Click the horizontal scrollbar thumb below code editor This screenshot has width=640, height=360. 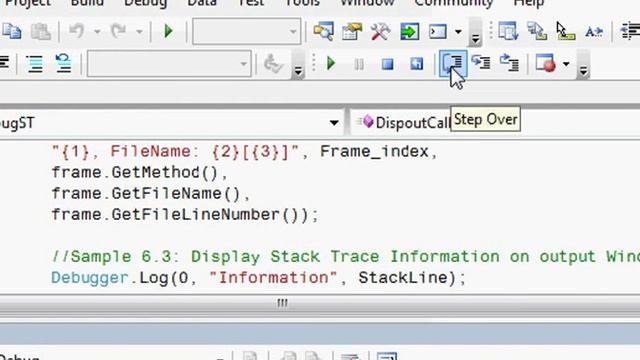click(x=282, y=303)
